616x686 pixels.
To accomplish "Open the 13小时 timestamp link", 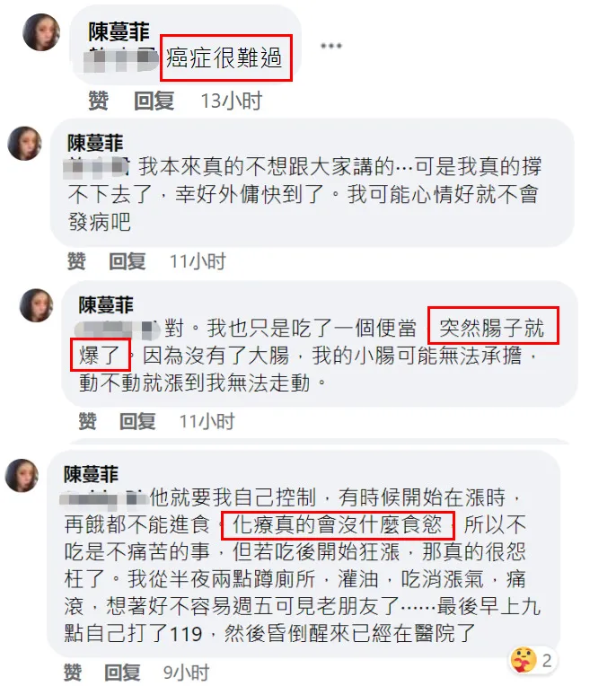I will coord(232,101).
